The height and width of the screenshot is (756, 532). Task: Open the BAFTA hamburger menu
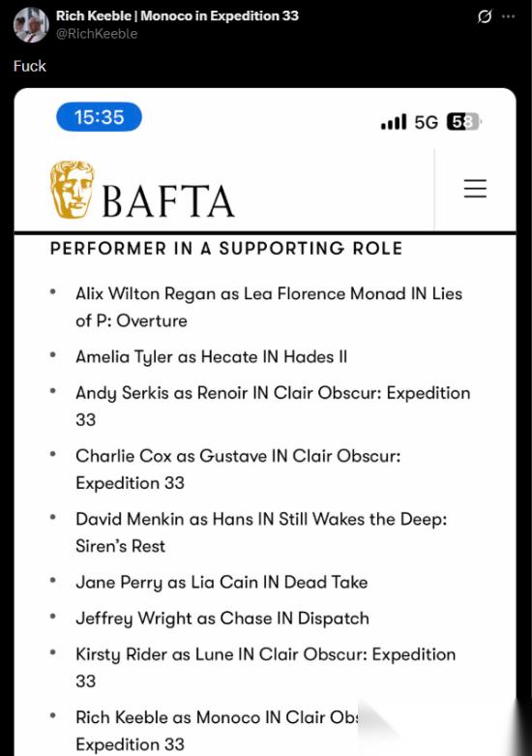(475, 188)
